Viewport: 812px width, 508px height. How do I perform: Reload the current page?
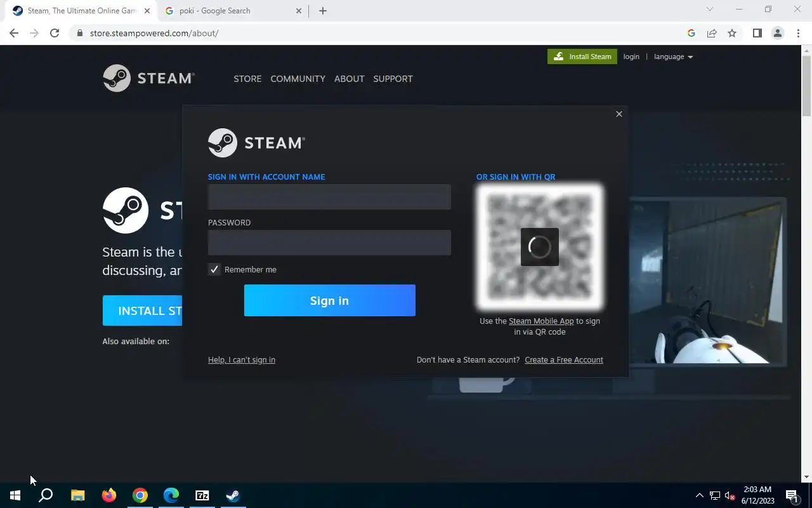[55, 33]
